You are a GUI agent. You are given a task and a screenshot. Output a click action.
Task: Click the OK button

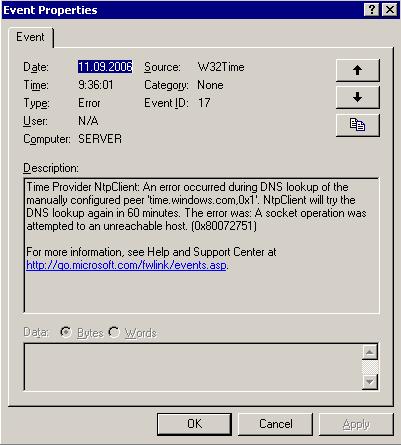pyautogui.click(x=194, y=424)
